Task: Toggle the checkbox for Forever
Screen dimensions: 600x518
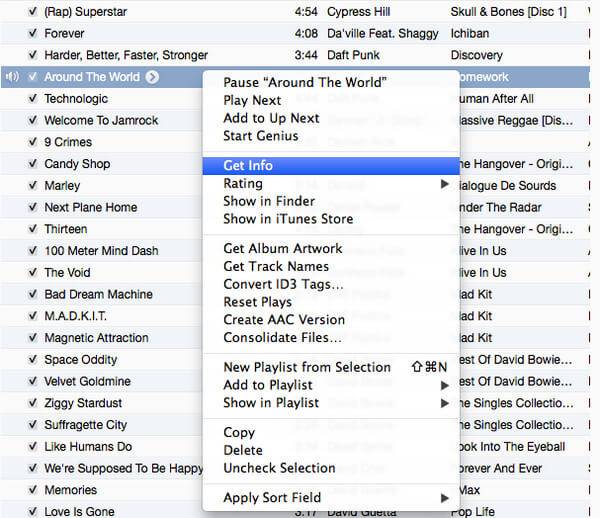Action: click(x=33, y=33)
